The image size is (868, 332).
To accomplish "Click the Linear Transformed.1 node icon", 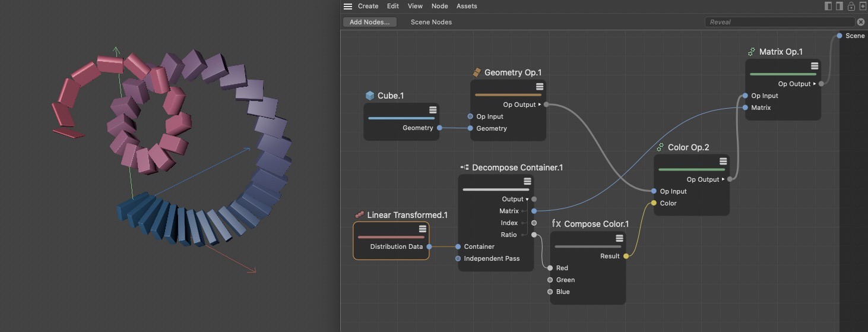I will click(359, 215).
